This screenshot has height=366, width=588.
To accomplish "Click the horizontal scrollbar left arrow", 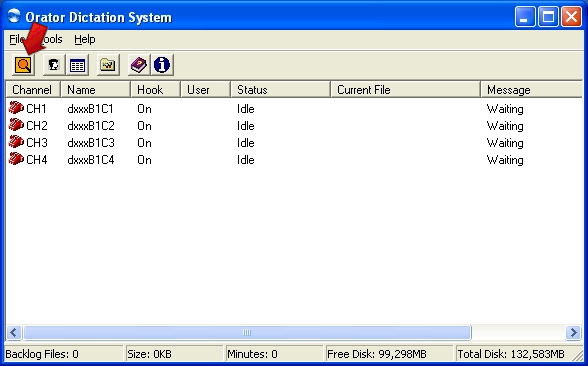I will (x=14, y=332).
